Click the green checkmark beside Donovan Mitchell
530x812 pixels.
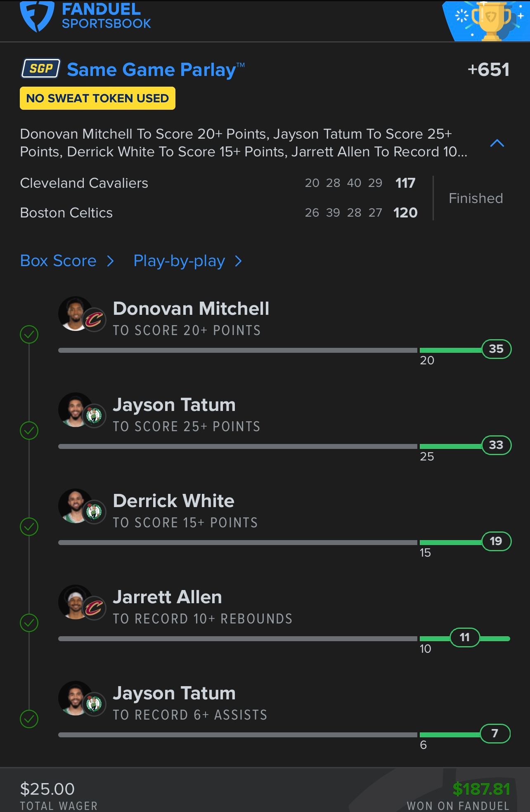pos(29,334)
